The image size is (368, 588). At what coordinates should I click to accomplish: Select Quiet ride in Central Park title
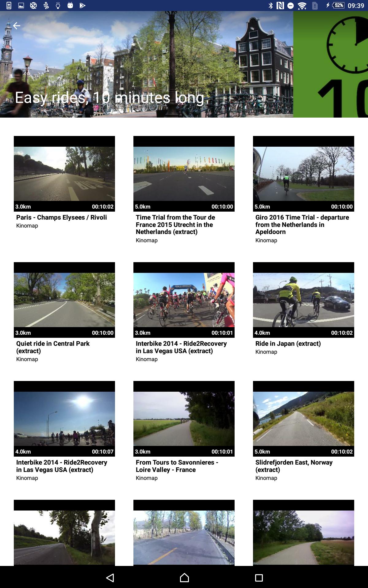tap(53, 347)
